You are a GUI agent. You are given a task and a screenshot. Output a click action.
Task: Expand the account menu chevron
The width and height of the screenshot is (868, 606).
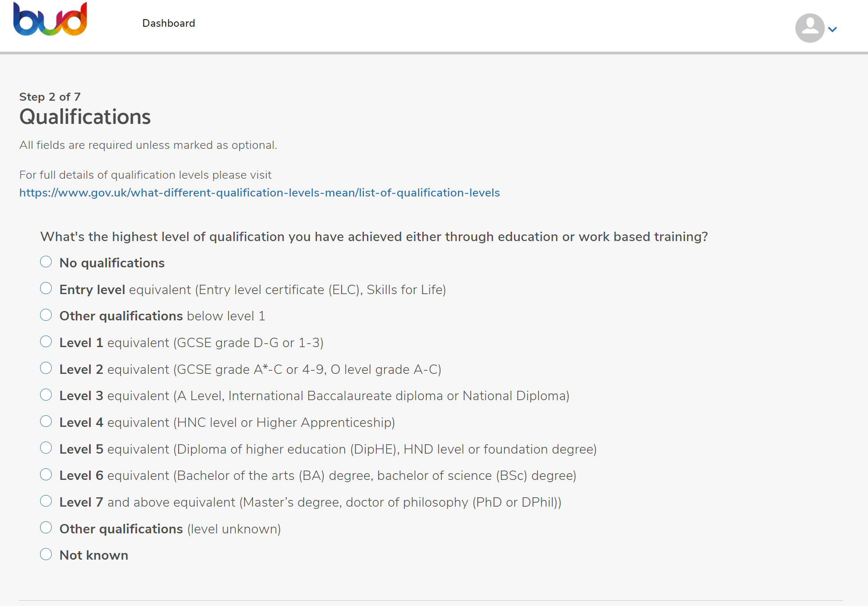click(x=832, y=29)
